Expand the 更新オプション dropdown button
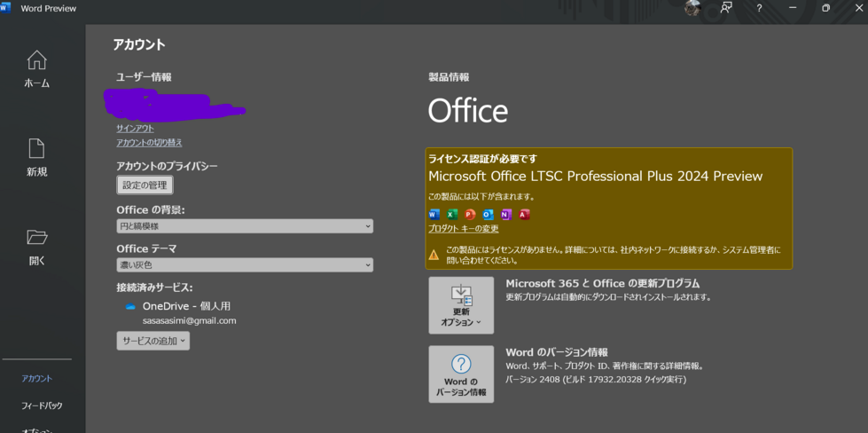This screenshot has width=868, height=433. coord(461,305)
